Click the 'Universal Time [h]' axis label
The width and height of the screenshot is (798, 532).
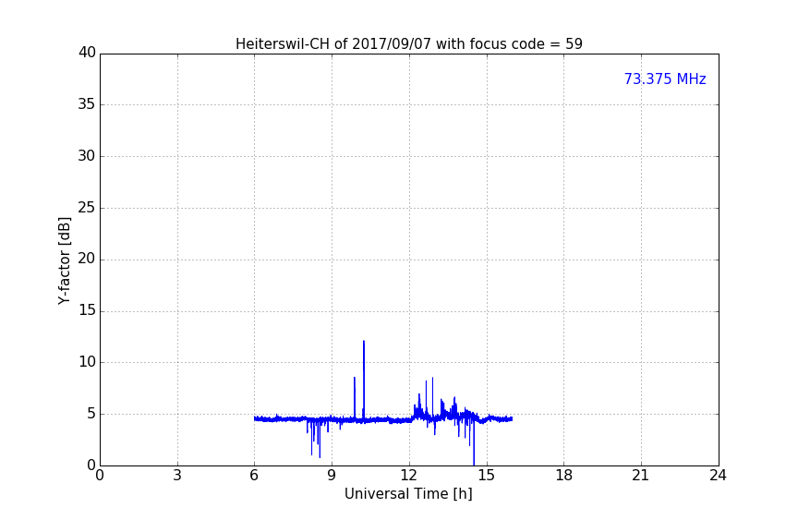(x=408, y=494)
